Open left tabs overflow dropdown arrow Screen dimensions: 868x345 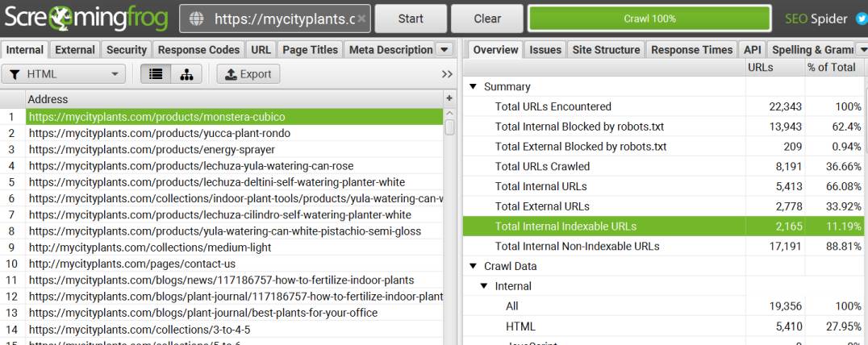(444, 50)
